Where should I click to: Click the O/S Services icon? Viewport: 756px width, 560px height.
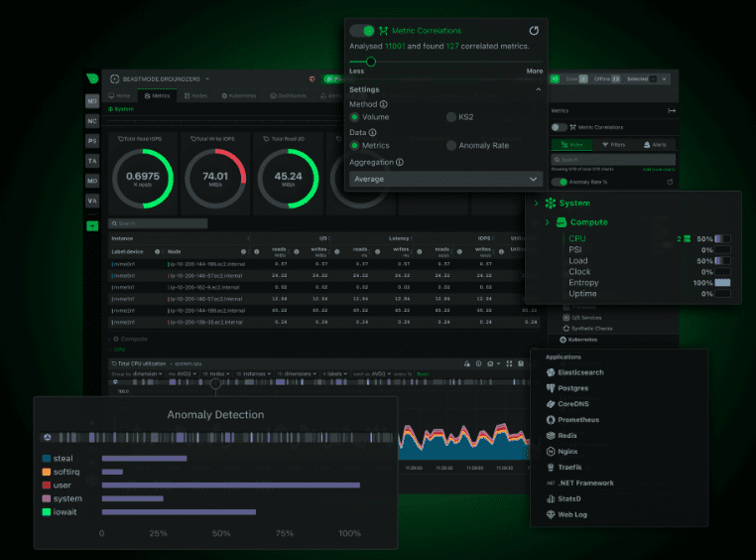(x=567, y=318)
